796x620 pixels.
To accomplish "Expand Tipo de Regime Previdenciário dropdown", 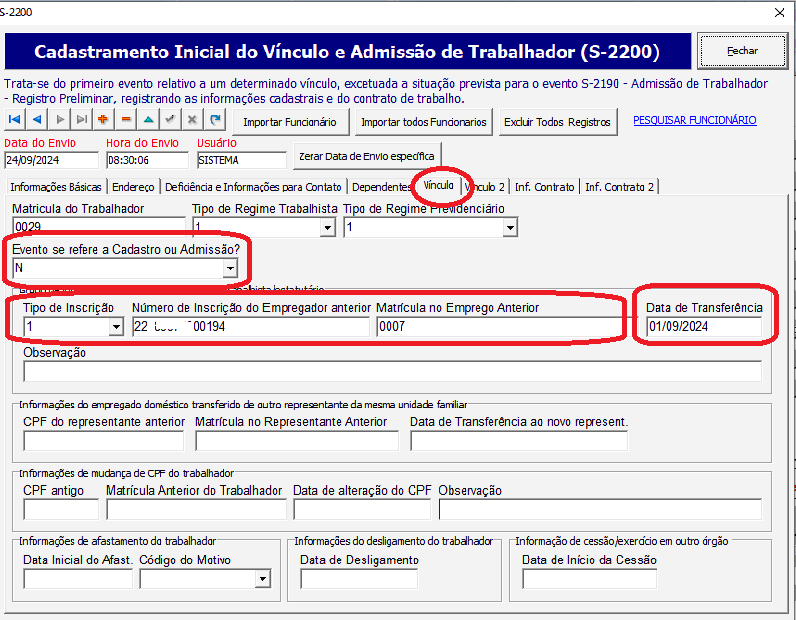I will (x=510, y=228).
